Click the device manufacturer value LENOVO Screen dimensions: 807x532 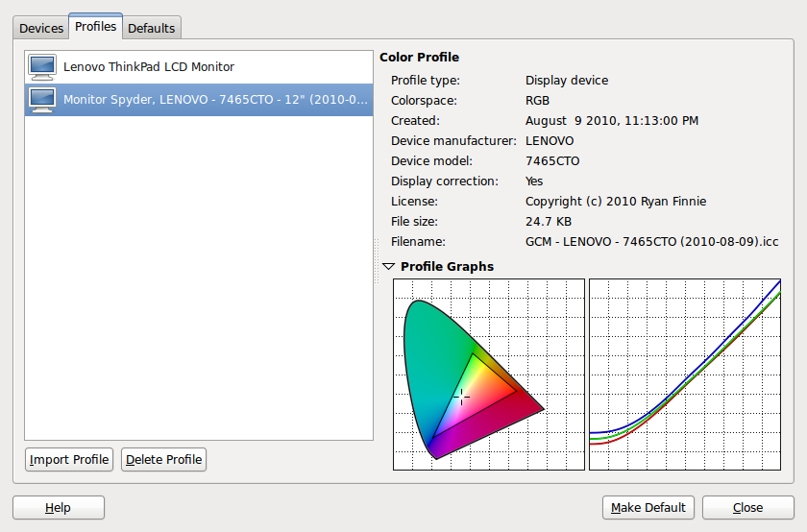(x=550, y=141)
